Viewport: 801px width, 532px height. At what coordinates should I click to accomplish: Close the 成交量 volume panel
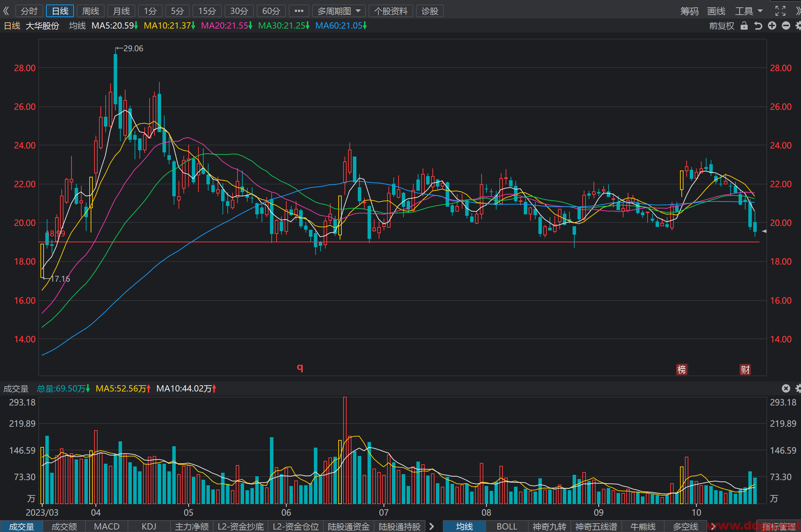786,388
